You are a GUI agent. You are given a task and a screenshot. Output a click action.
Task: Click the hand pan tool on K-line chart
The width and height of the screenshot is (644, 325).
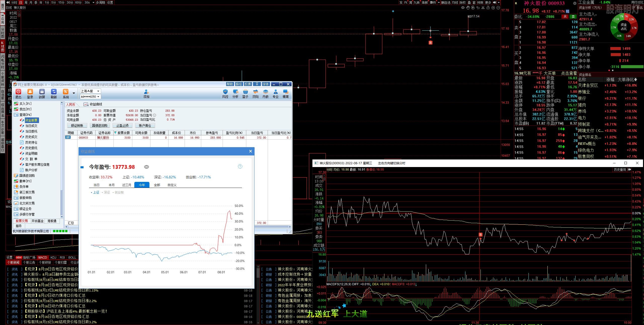468,8
